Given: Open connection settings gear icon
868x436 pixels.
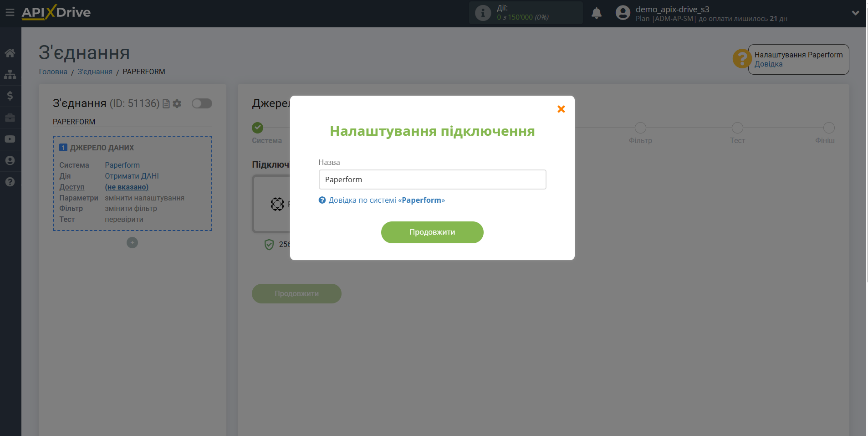Looking at the screenshot, I should (177, 104).
